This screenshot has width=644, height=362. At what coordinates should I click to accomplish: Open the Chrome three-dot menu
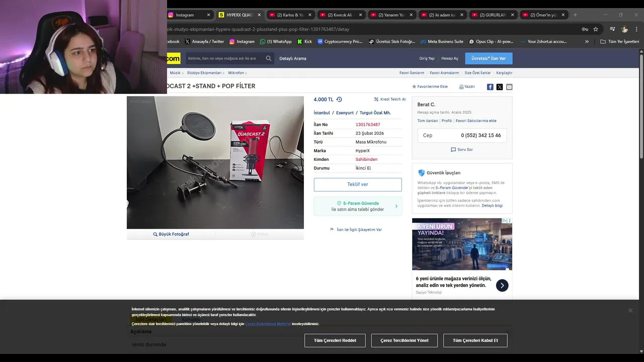click(x=636, y=29)
